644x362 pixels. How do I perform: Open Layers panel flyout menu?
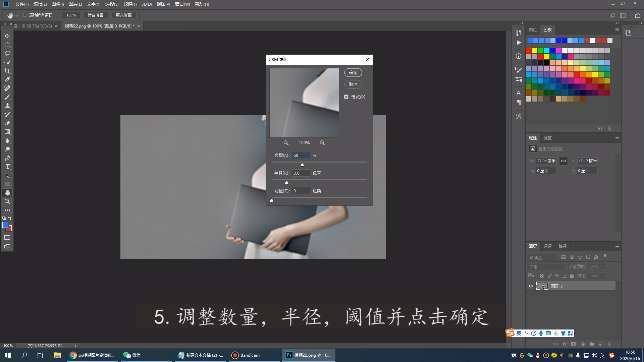[617, 246]
